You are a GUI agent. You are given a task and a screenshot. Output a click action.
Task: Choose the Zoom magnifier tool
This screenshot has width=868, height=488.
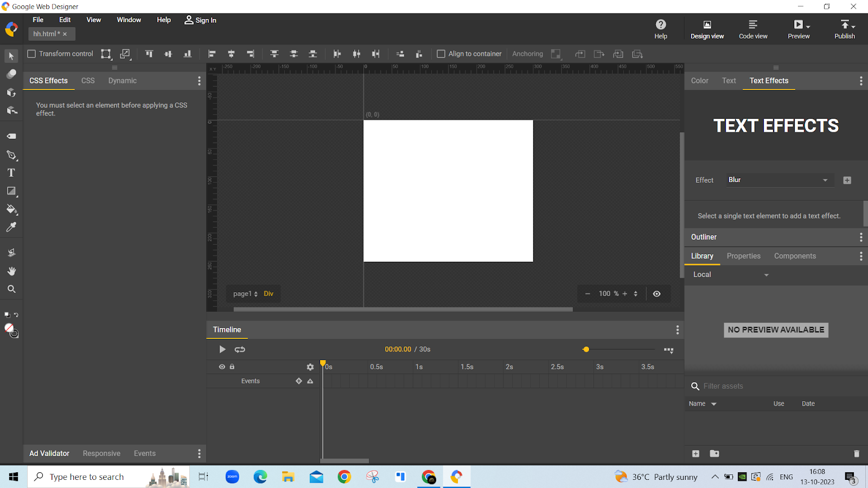point(11,289)
